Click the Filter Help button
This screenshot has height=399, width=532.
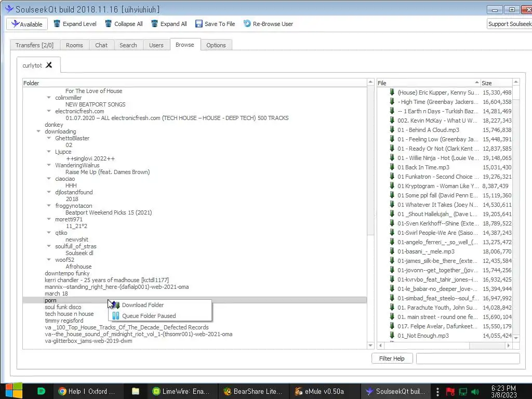[392, 358]
